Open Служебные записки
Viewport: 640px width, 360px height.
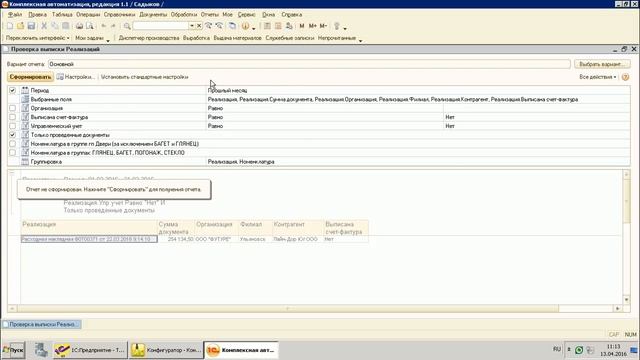[x=289, y=38]
